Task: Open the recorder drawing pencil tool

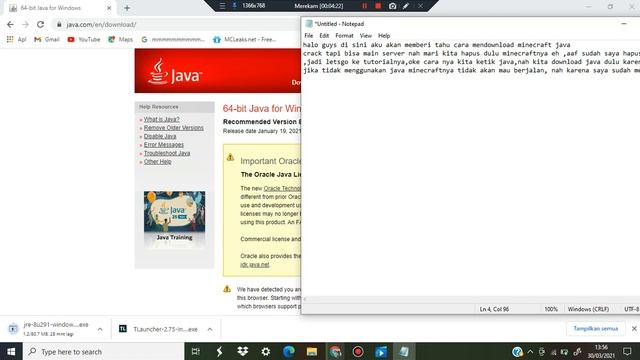Action: [x=406, y=6]
